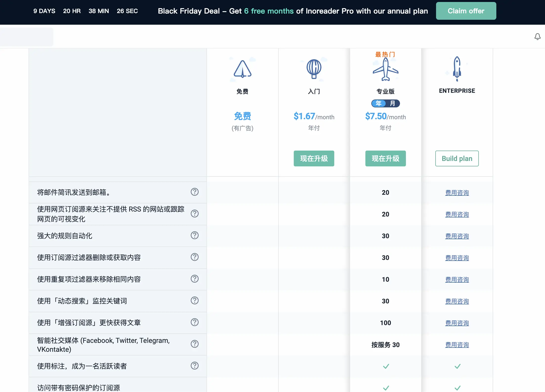Open help icon for 增强订阅源 row

click(x=195, y=322)
